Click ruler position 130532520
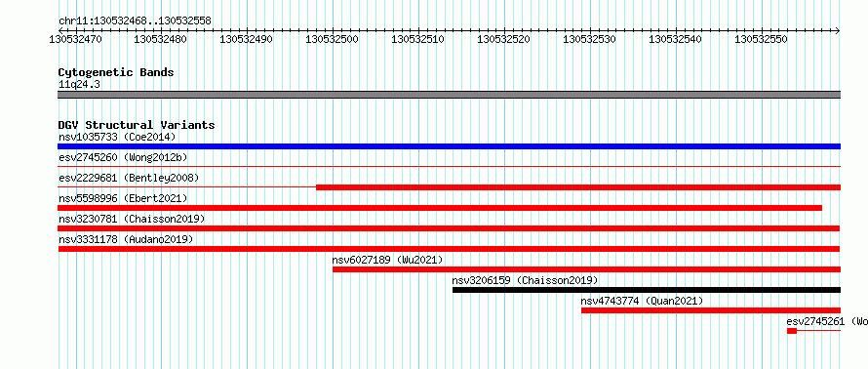868x369 pixels. coord(504,40)
